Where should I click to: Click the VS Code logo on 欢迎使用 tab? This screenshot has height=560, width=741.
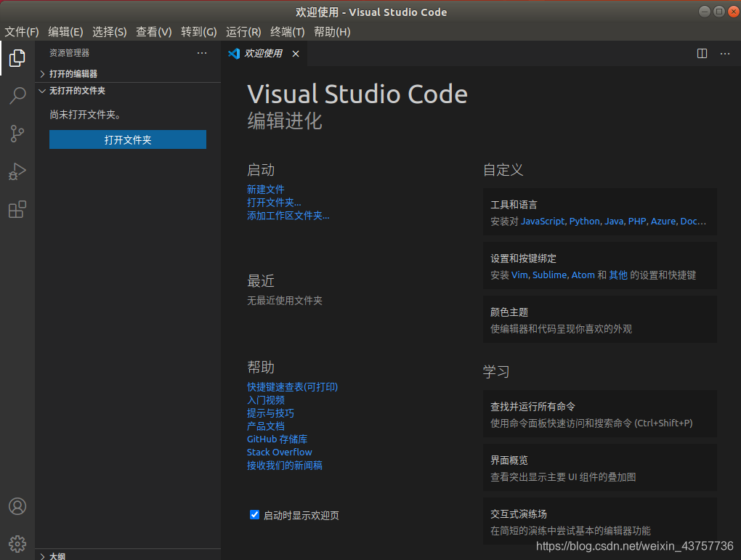(x=234, y=54)
